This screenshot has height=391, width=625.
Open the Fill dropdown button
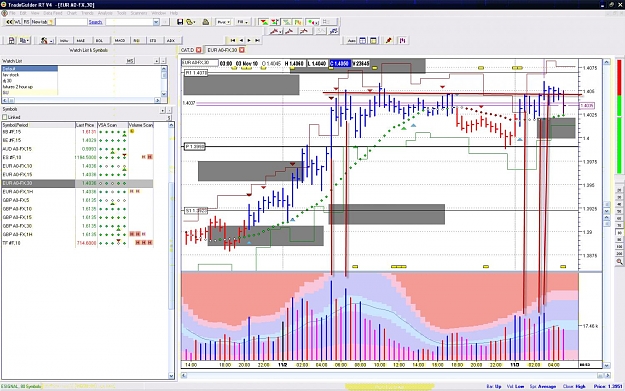[243, 22]
